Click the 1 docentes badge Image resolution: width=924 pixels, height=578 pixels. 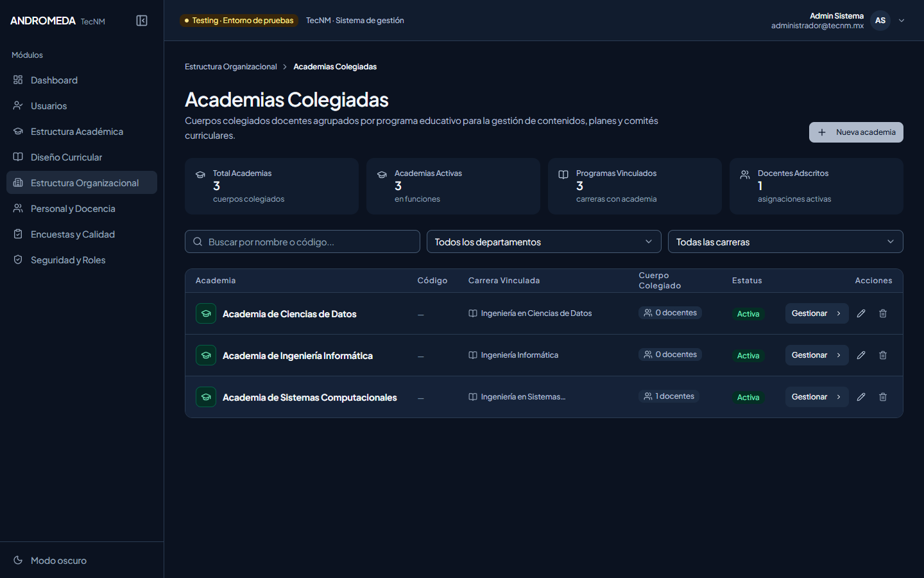pyautogui.click(x=669, y=396)
